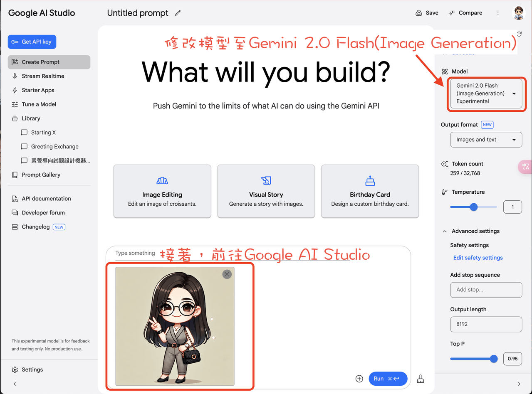Open the user account avatar

pyautogui.click(x=518, y=13)
